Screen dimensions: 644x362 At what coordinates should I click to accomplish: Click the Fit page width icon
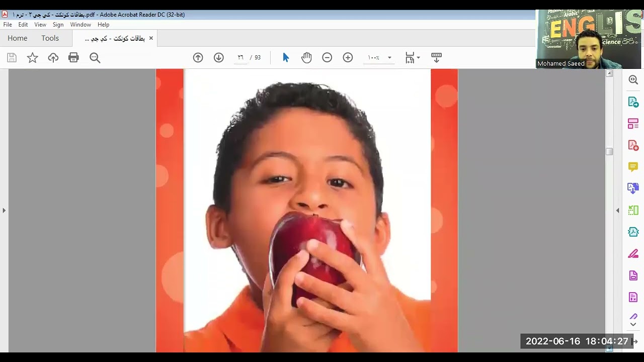click(x=410, y=58)
